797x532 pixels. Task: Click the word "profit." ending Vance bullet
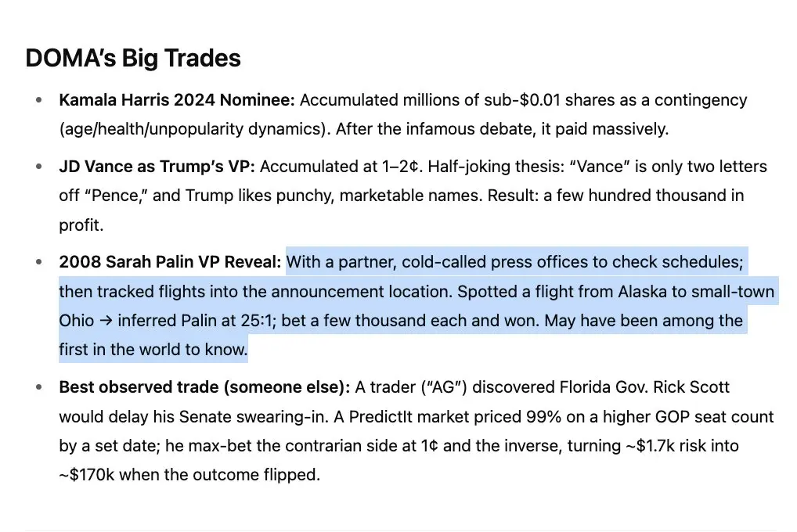click(81, 225)
